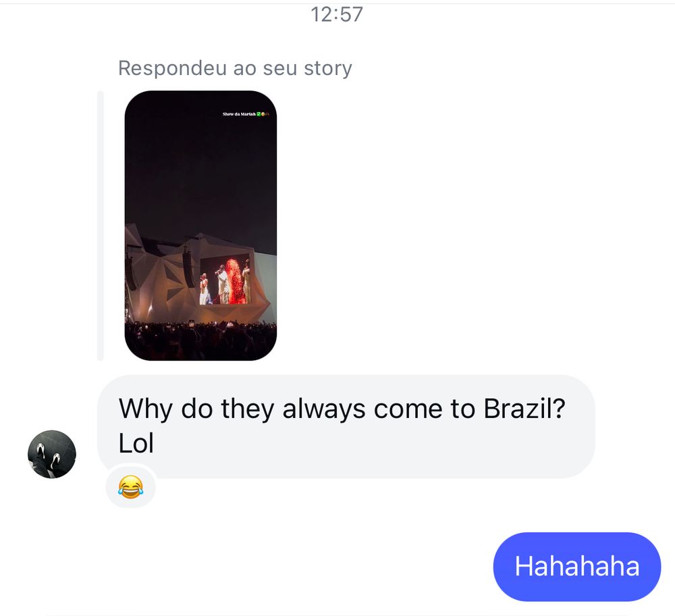The width and height of the screenshot is (675, 616).
Task: Tap the 12:57 timestamp
Action: coord(337,14)
